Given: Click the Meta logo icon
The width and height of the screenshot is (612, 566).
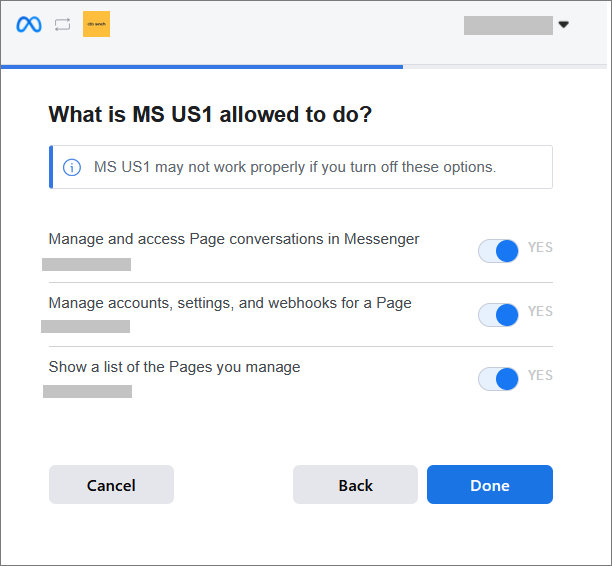Looking at the screenshot, I should 29,25.
